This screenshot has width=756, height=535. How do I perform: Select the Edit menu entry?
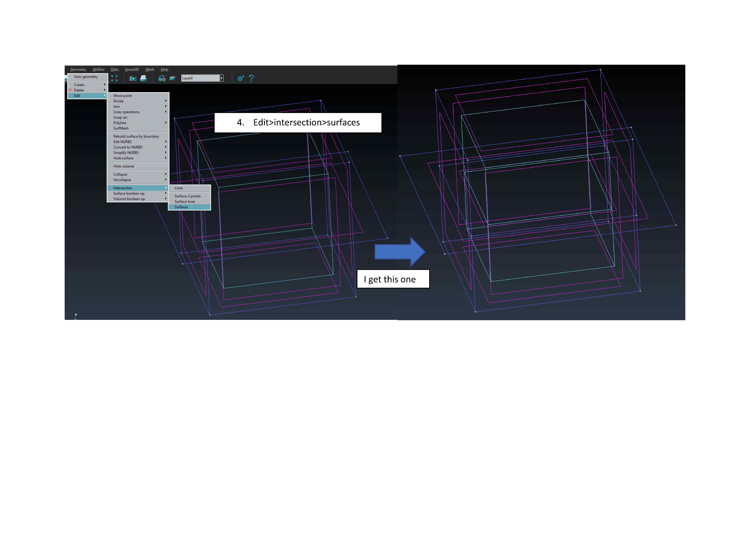pyautogui.click(x=88, y=96)
